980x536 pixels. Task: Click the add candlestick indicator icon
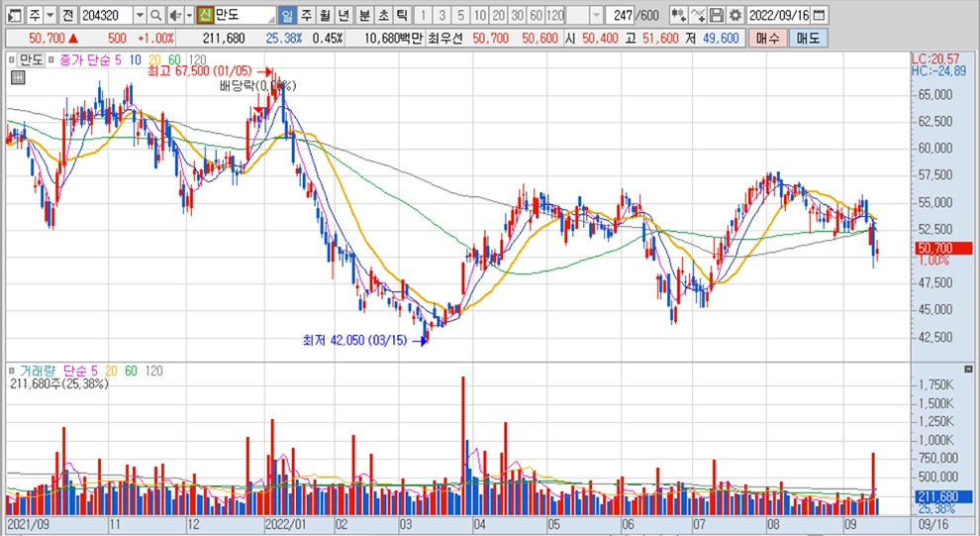(678, 16)
